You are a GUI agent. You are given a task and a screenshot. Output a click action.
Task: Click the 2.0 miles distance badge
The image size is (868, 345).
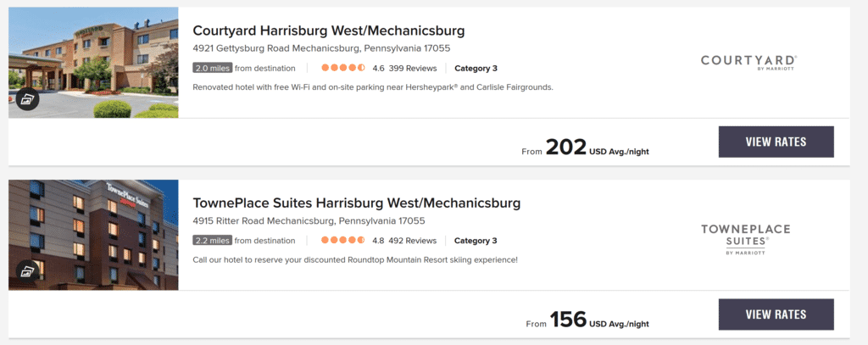point(212,69)
